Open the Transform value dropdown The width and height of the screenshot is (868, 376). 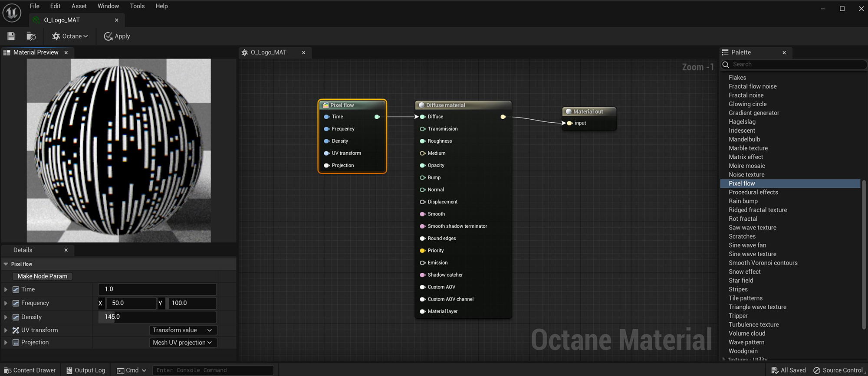[183, 330]
